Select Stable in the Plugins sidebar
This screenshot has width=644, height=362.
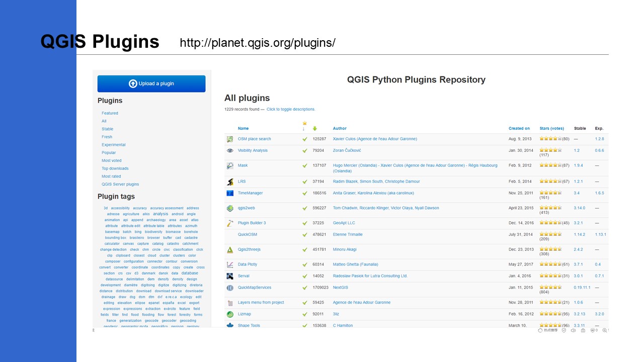point(107,129)
